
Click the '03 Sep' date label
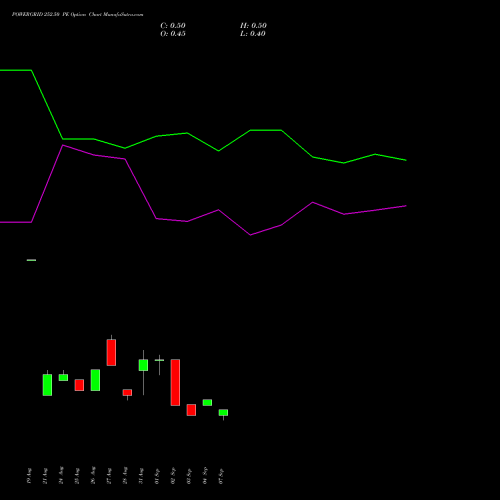(189, 476)
